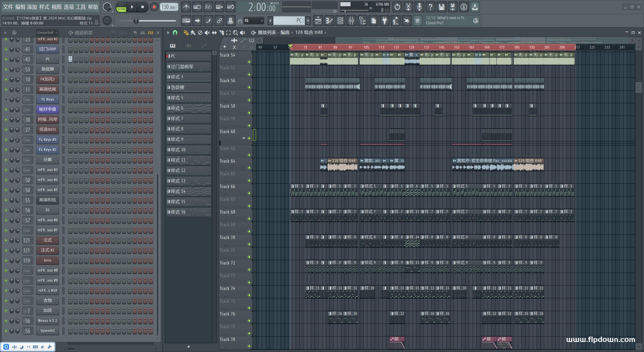The height and width of the screenshot is (352, 644).
Task: Click the microphone recording icon
Action: click(419, 7)
